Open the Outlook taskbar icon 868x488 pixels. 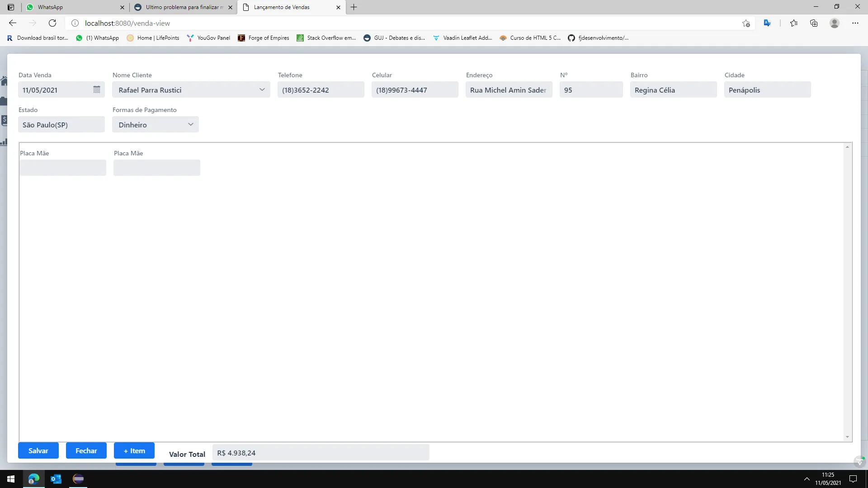56,479
